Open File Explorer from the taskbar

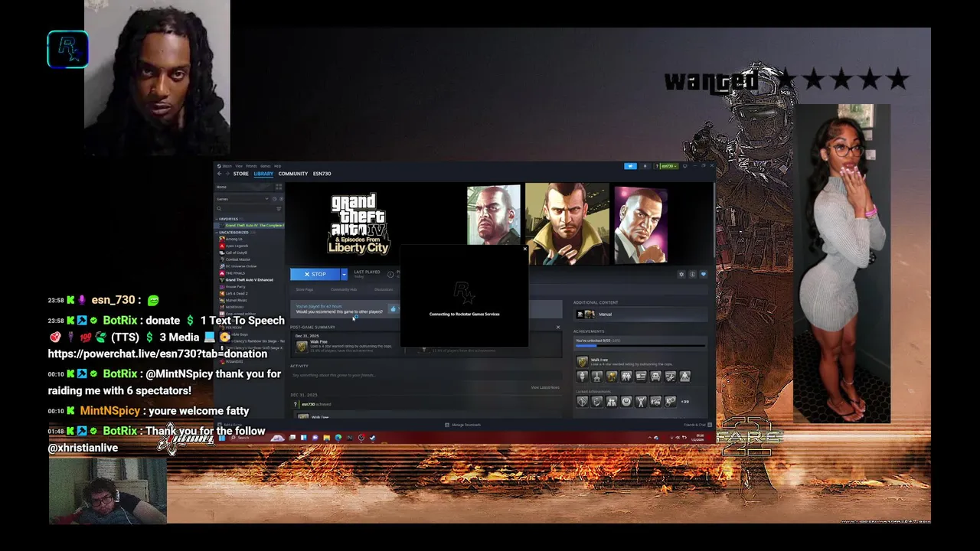326,438
